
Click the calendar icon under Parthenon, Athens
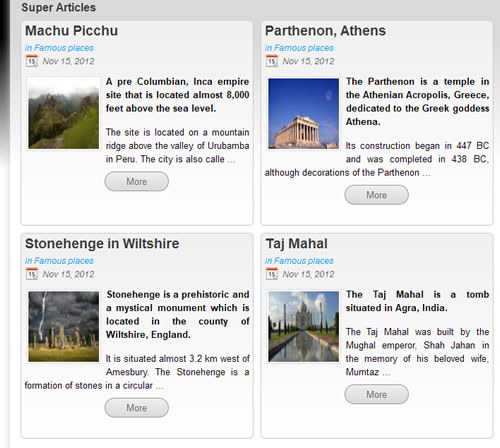[272, 61]
